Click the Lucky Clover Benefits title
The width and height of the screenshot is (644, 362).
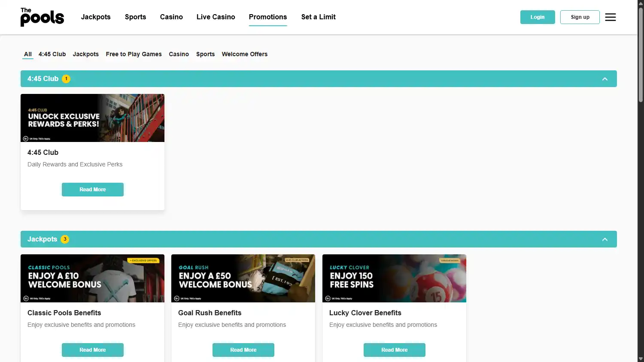click(365, 313)
